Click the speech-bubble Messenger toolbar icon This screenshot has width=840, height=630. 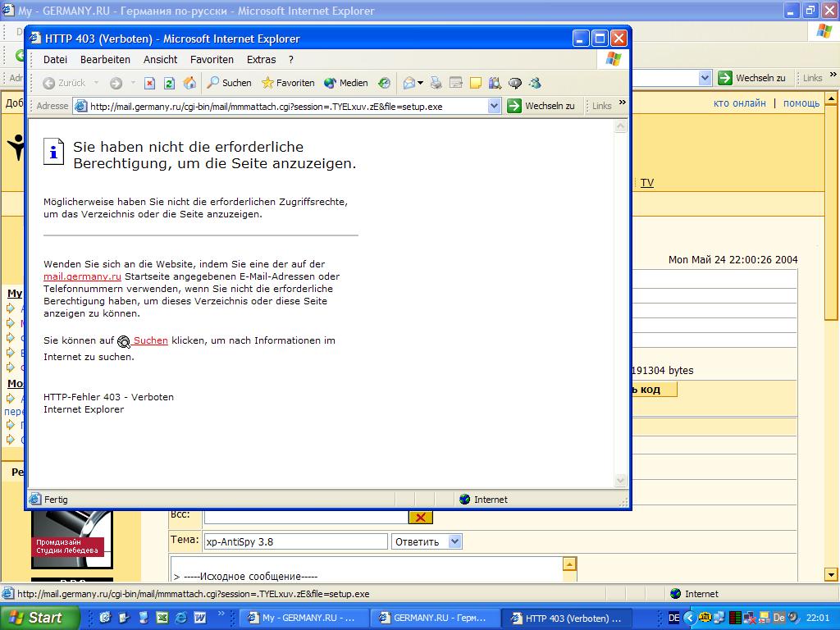point(515,83)
